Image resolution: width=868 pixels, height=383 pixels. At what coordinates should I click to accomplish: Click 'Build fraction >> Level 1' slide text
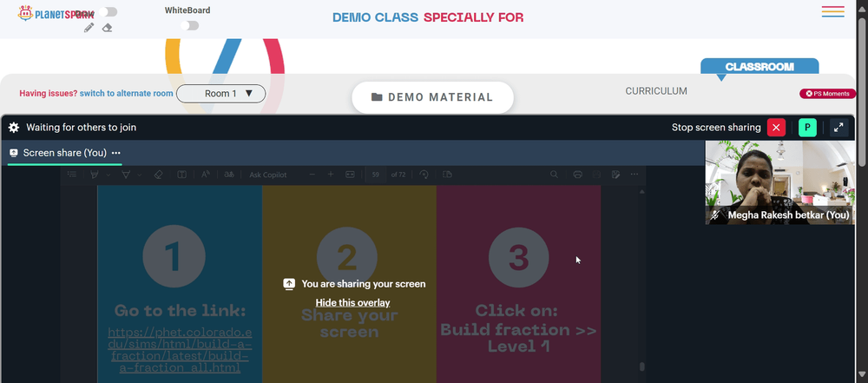coord(519,338)
